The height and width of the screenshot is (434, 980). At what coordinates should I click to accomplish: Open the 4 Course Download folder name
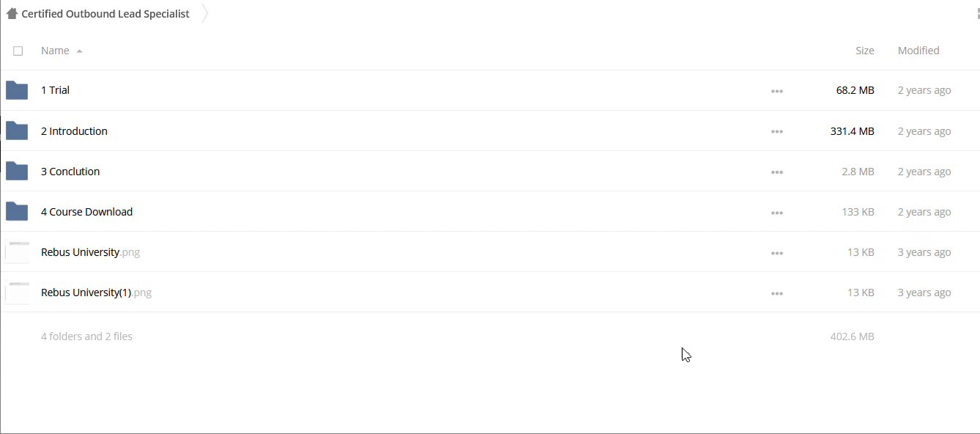[86, 212]
